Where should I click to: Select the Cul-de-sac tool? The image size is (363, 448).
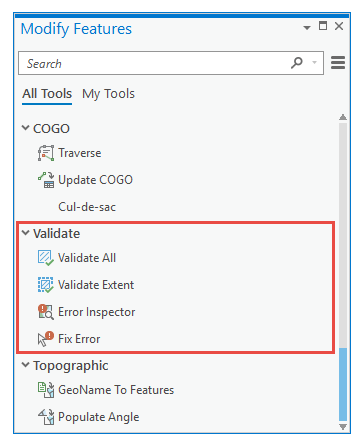[87, 207]
